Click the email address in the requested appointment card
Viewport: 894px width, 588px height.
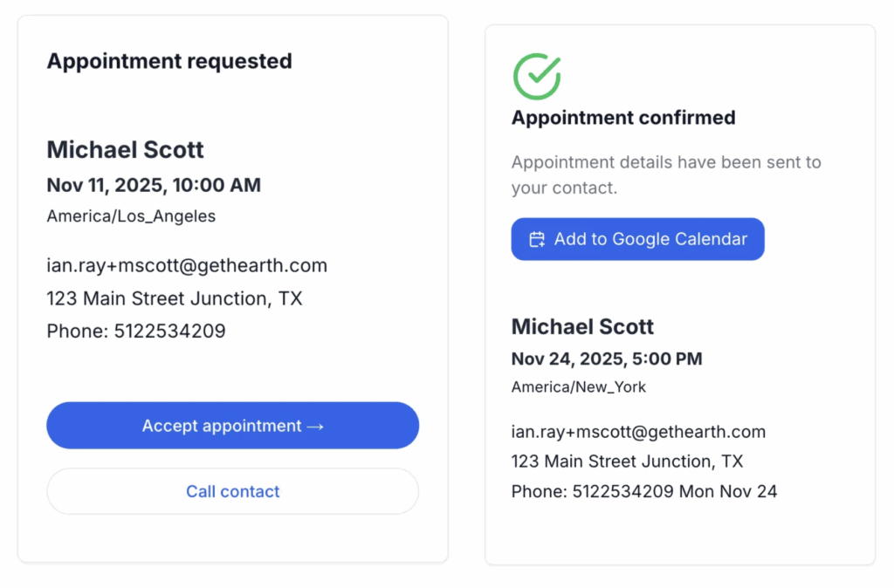187,265
